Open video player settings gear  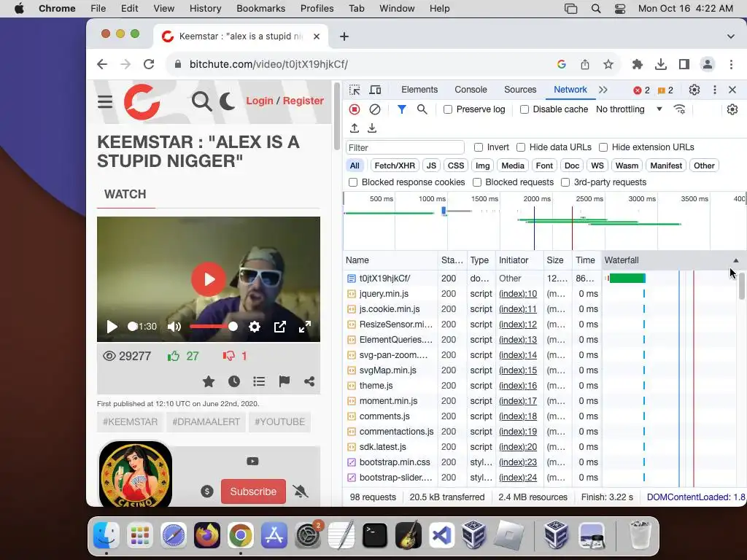pos(255,327)
